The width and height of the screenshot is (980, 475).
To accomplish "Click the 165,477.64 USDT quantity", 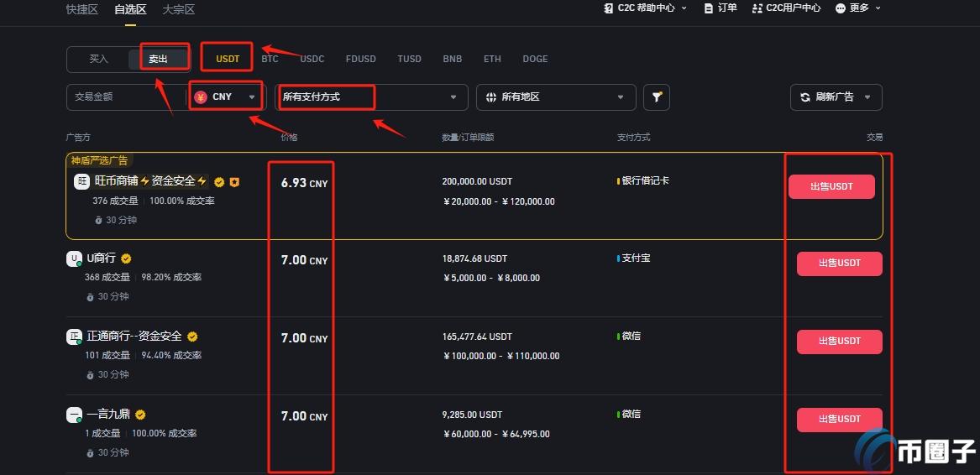I will [x=477, y=337].
